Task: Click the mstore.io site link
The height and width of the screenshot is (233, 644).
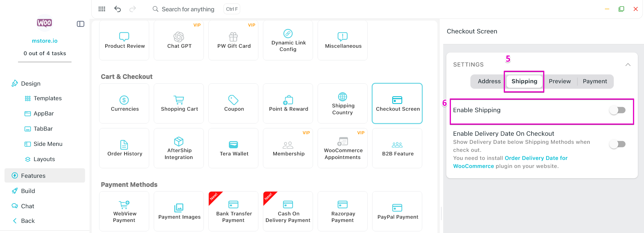Action: (45, 41)
